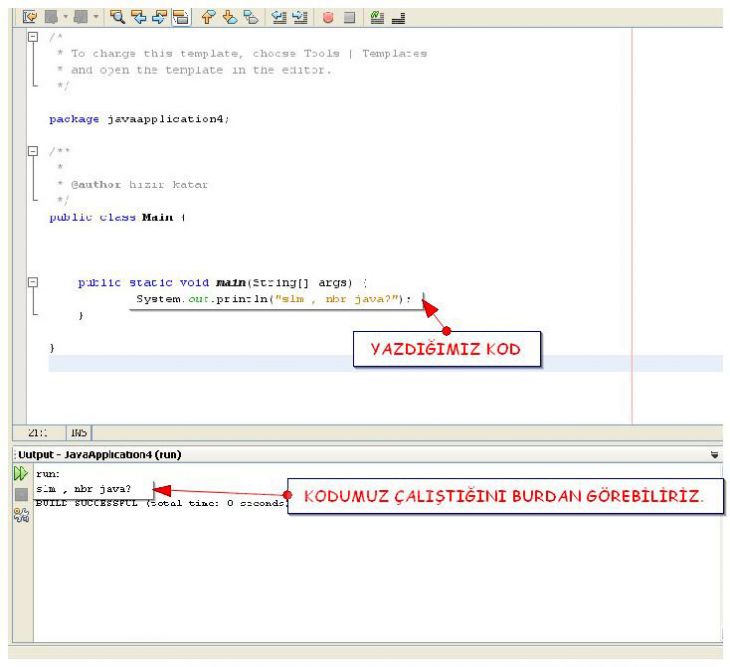Toggle bookmark on current line
The image size is (730, 667).
[x=251, y=17]
